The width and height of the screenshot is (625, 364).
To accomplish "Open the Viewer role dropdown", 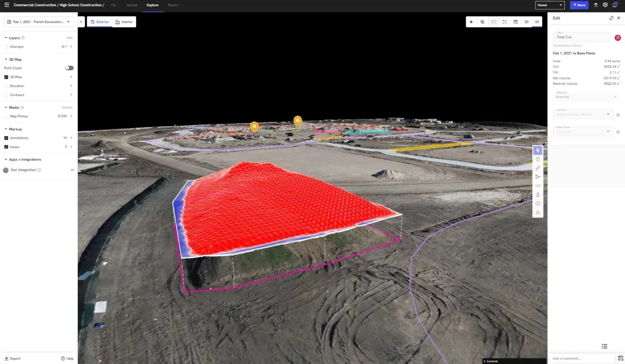I will tap(550, 5).
